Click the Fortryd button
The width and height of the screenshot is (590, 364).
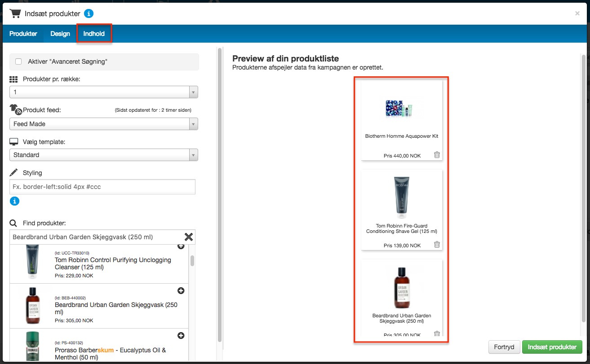(504, 347)
